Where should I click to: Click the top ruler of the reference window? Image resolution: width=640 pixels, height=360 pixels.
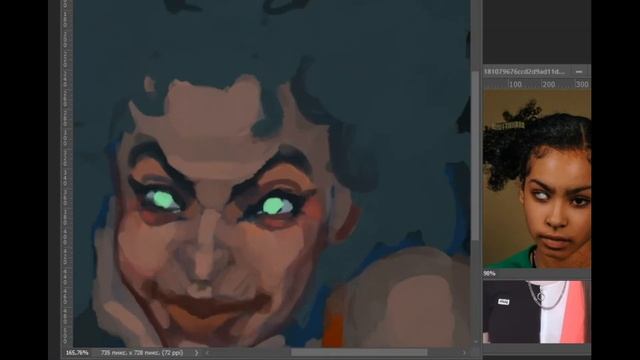537,84
